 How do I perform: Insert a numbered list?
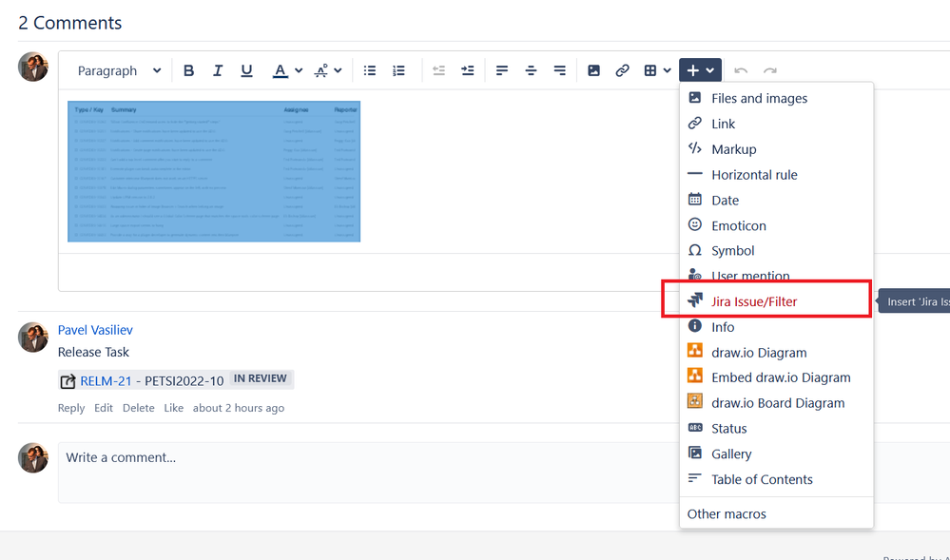[398, 71]
